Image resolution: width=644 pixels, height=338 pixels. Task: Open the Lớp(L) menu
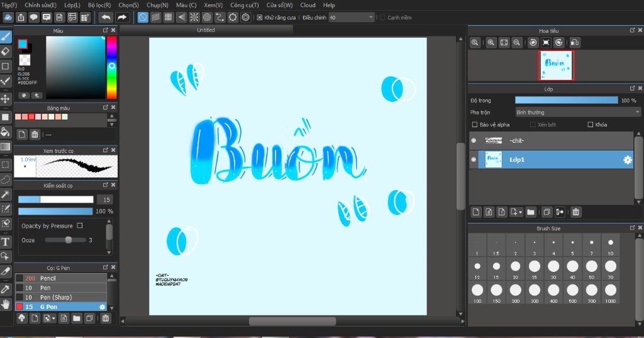click(72, 5)
